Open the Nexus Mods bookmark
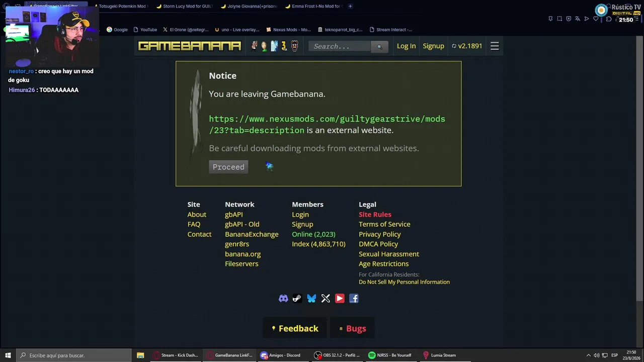 [x=289, y=30]
